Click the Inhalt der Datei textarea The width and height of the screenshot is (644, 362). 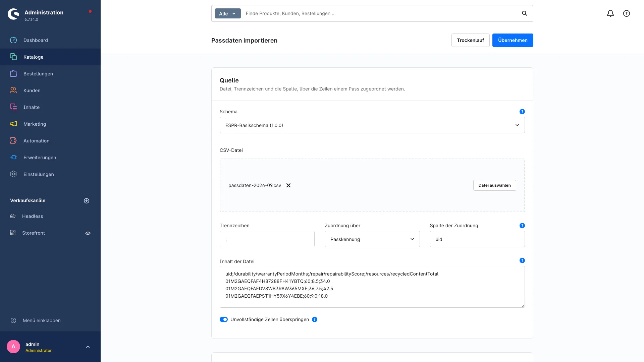click(372, 287)
